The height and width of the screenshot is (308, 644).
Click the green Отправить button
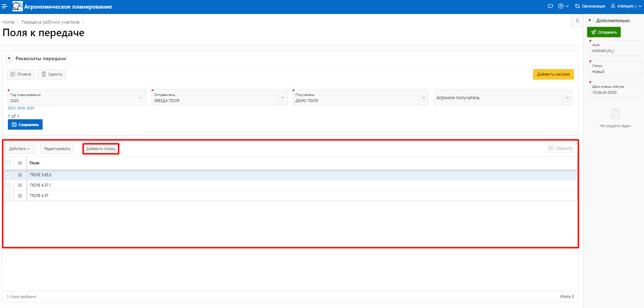click(x=604, y=32)
